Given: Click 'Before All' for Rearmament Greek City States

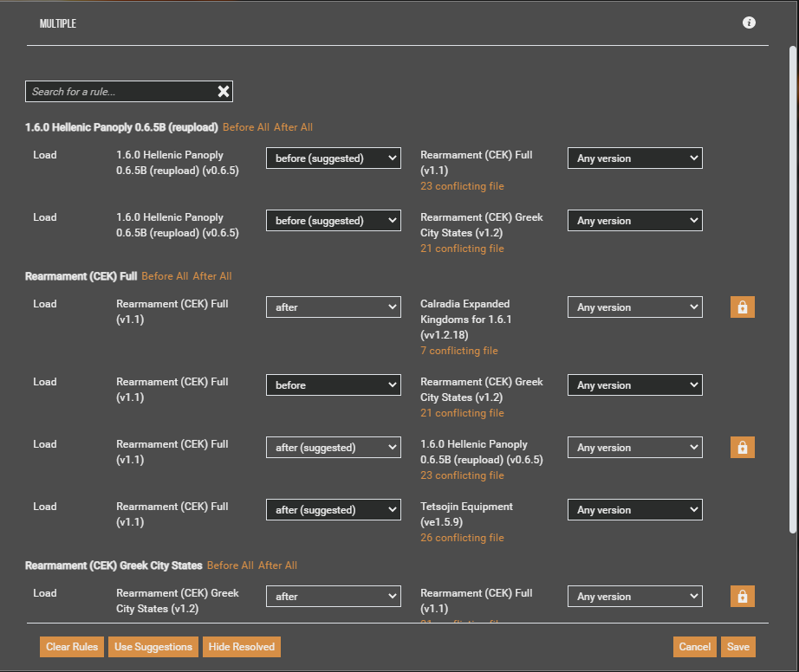Looking at the screenshot, I should (x=230, y=565).
